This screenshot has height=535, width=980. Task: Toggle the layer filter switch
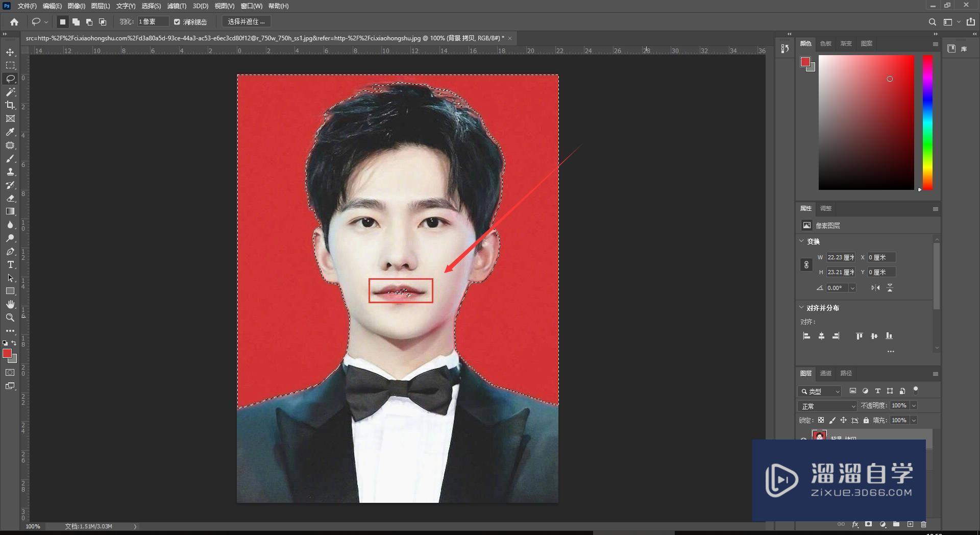tap(916, 390)
